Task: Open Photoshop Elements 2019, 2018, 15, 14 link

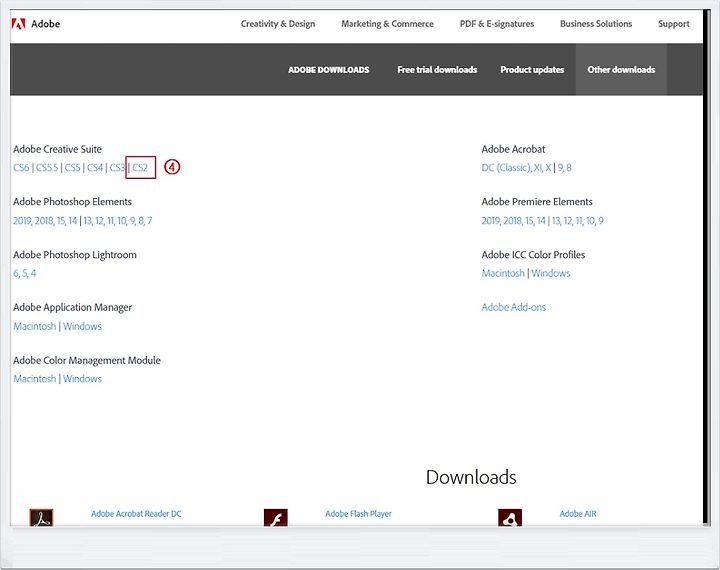Action: tap(45, 221)
